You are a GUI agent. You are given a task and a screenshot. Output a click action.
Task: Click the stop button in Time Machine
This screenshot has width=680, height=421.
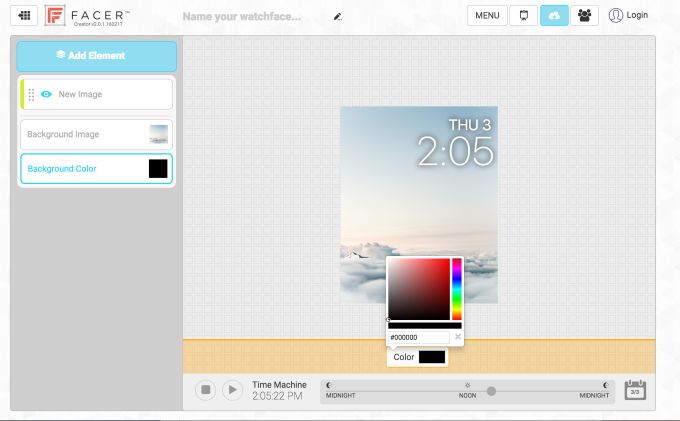(206, 390)
